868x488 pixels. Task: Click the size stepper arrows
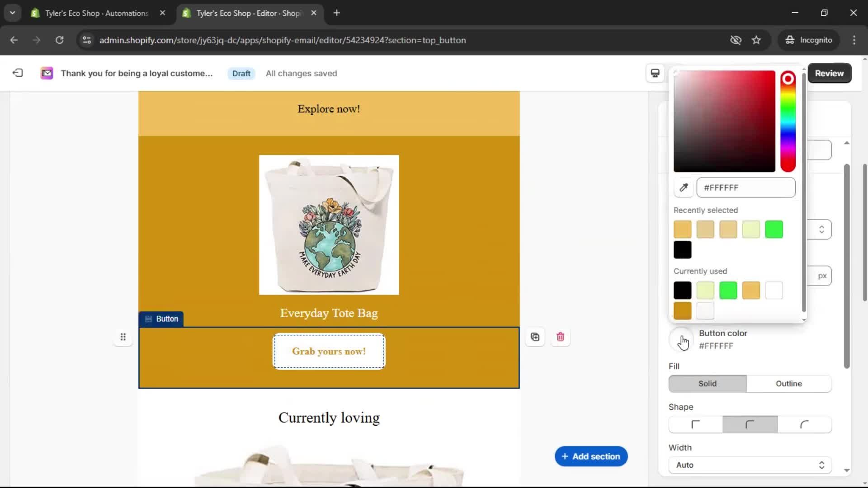point(822,229)
